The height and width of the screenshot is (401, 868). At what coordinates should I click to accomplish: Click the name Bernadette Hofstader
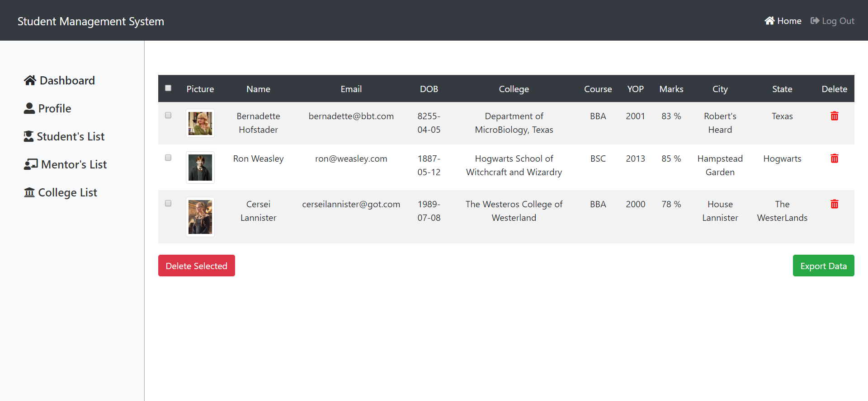[258, 123]
